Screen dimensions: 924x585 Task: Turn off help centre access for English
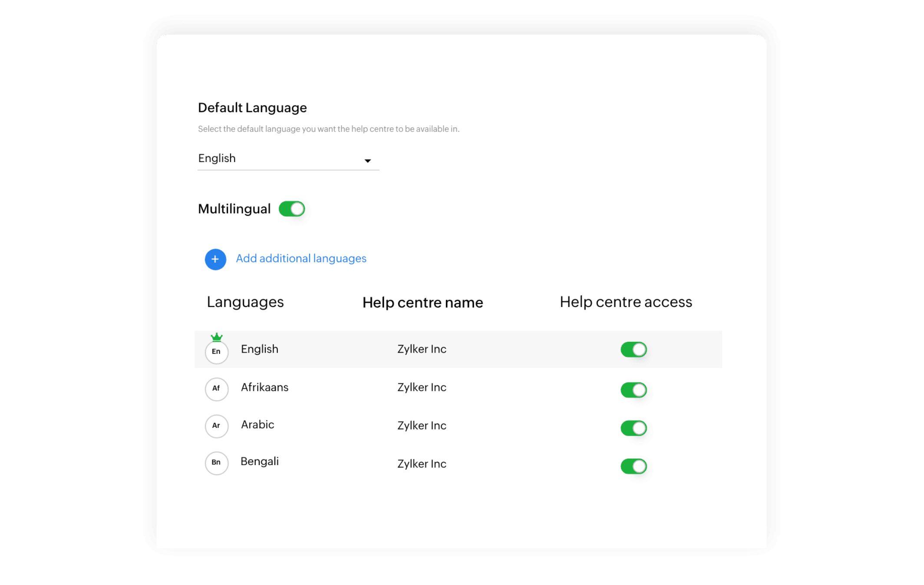click(634, 349)
